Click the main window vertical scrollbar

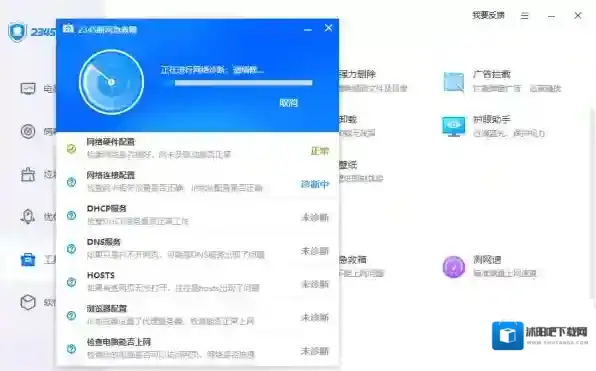(x=593, y=205)
